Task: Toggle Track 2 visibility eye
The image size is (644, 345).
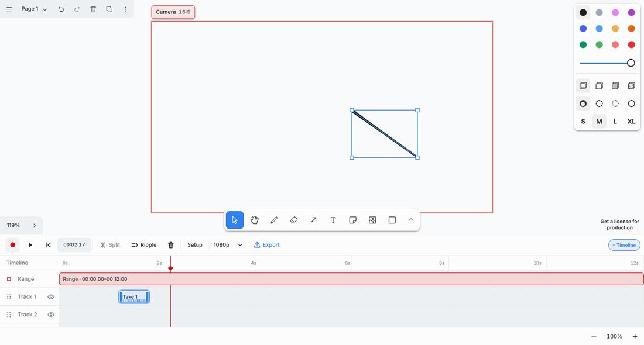Action: 51,315
